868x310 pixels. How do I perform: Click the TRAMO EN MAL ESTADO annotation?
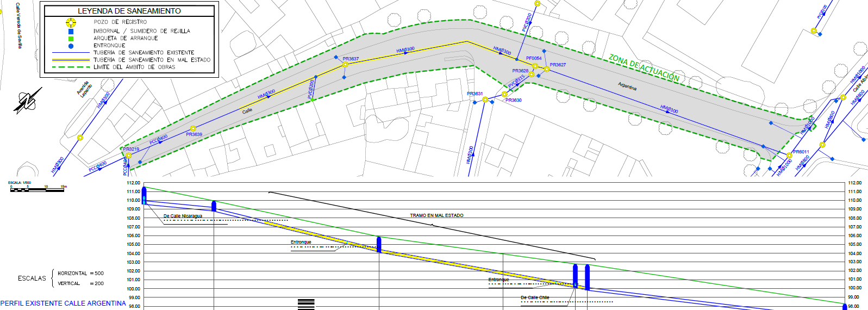pos(436,216)
